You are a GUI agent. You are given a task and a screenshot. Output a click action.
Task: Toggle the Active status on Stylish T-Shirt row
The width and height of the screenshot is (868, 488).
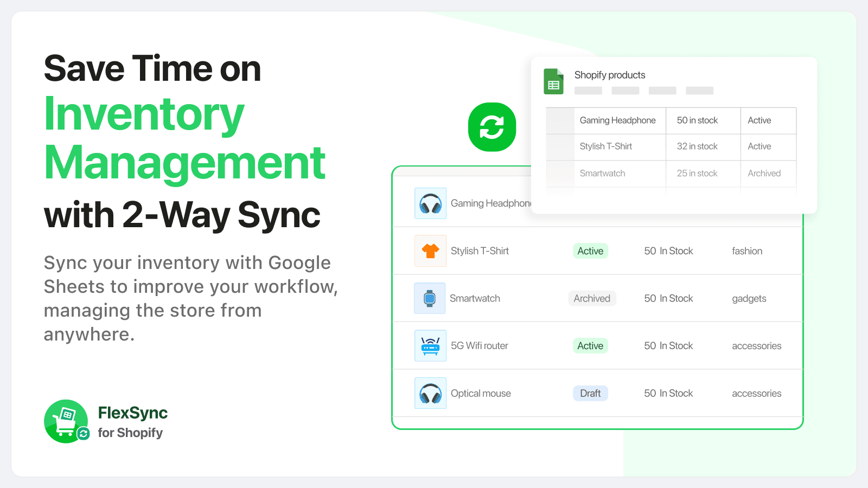[x=590, y=251]
